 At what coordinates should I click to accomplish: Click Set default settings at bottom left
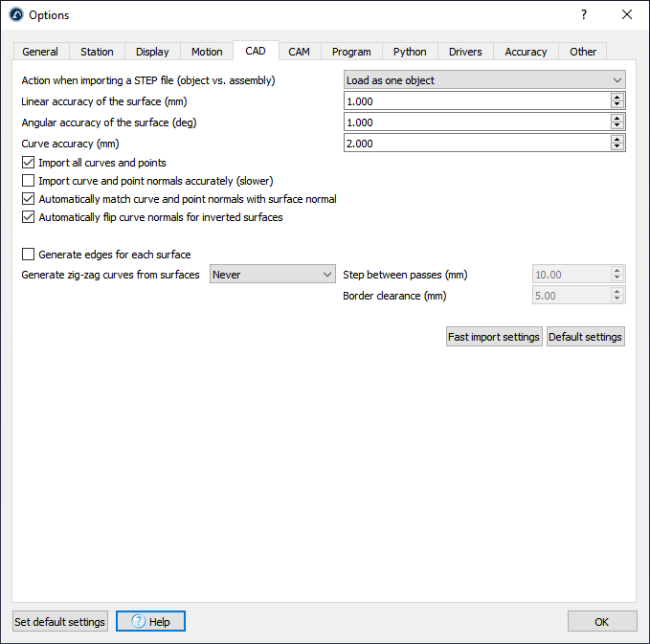click(x=59, y=622)
